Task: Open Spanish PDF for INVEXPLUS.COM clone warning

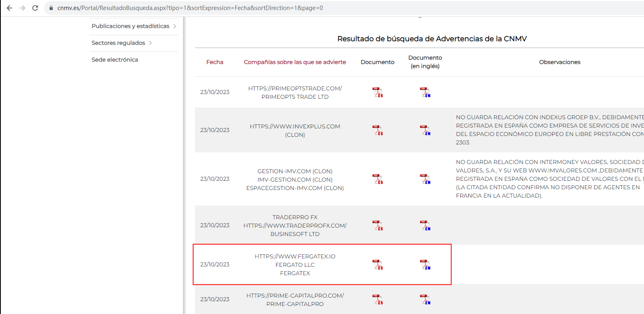Action: 378,130
